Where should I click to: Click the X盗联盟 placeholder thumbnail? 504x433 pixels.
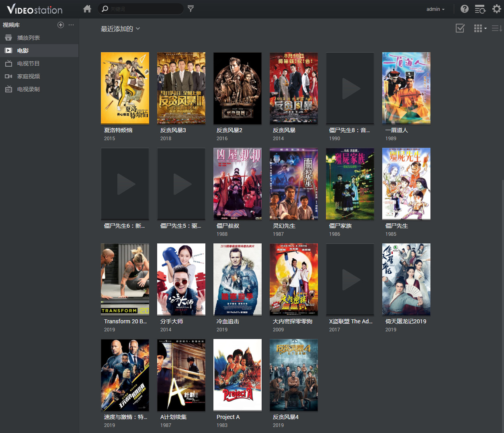click(x=350, y=279)
